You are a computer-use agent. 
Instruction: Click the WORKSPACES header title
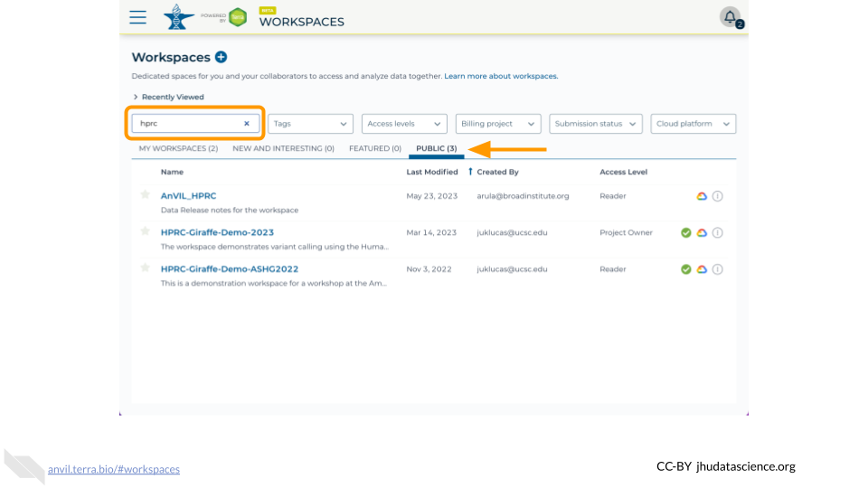pos(302,22)
